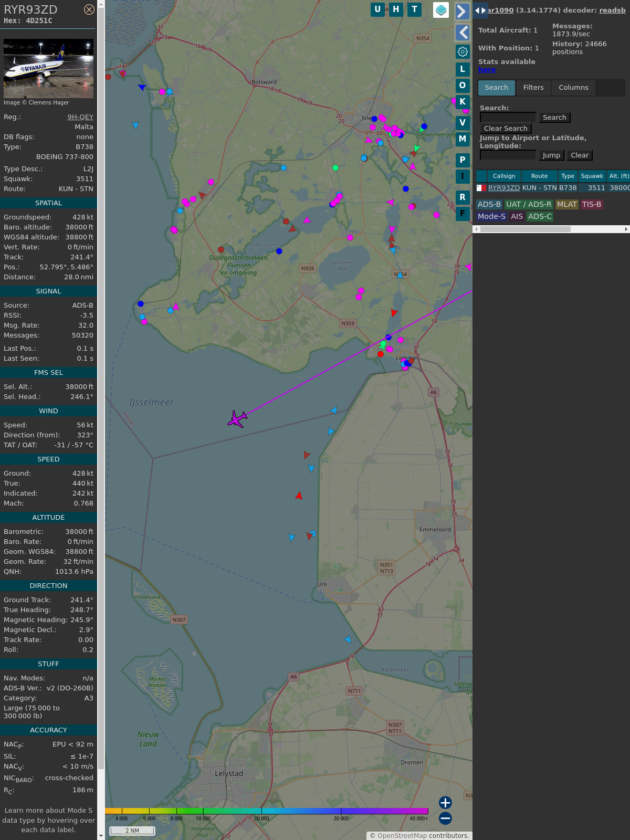Switch to the Filters tab
This screenshot has width=630, height=840.
coord(533,88)
